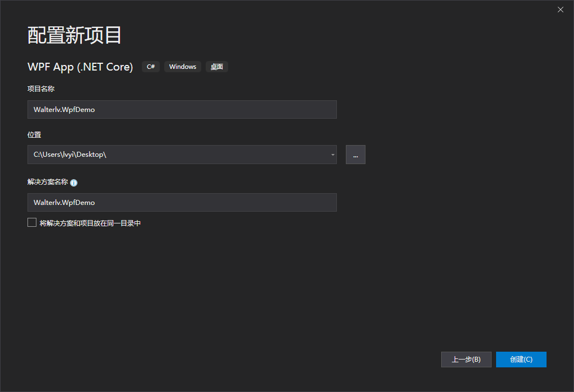Close the 配置新项目 dialog window

pyautogui.click(x=561, y=10)
